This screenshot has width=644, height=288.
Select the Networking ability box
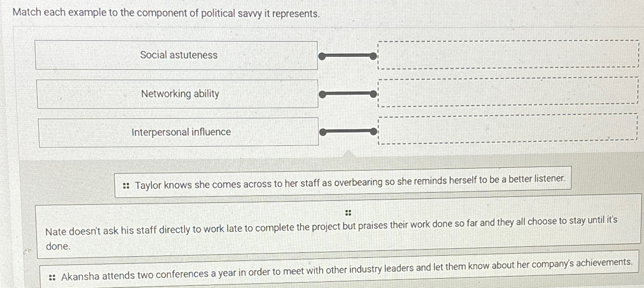tap(178, 94)
